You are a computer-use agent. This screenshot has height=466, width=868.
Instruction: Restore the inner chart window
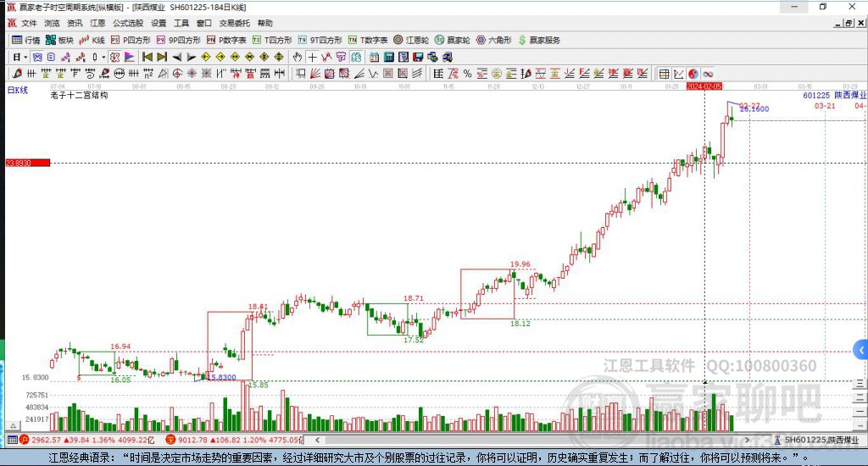[849, 23]
